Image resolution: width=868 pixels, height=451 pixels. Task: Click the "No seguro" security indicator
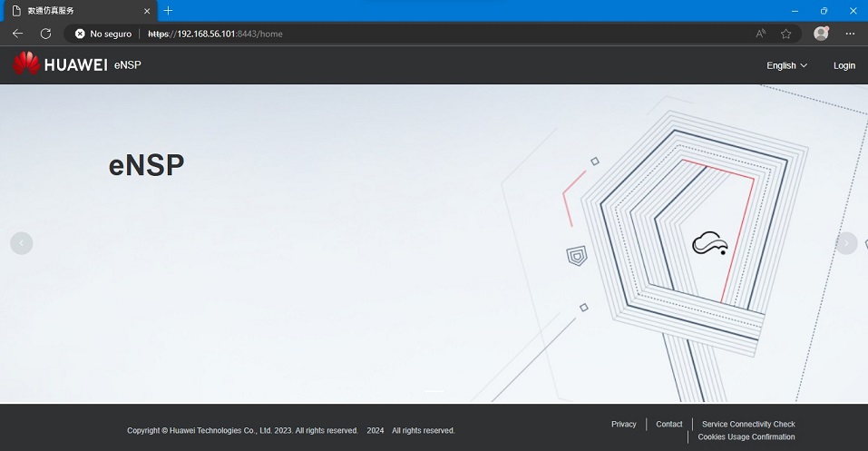tap(103, 34)
